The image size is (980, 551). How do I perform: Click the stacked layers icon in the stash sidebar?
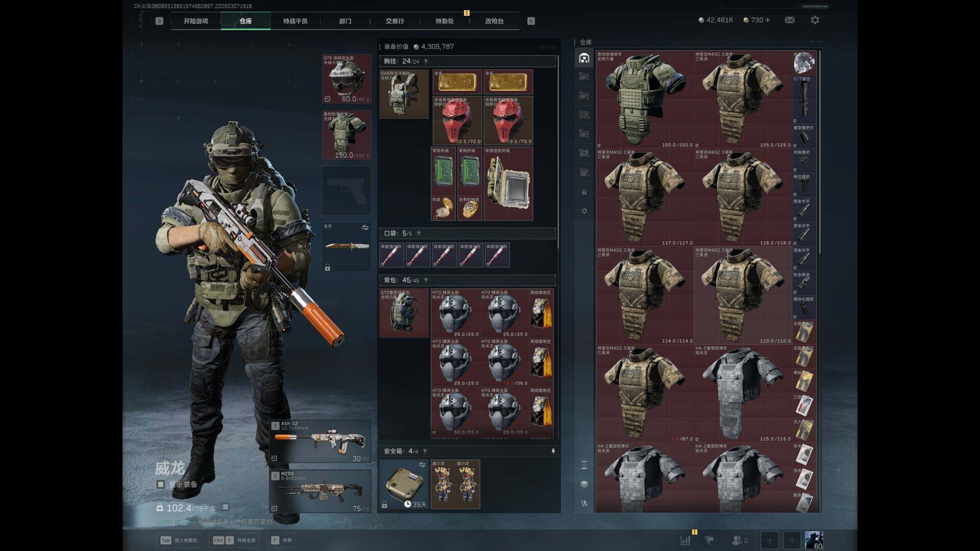584,484
